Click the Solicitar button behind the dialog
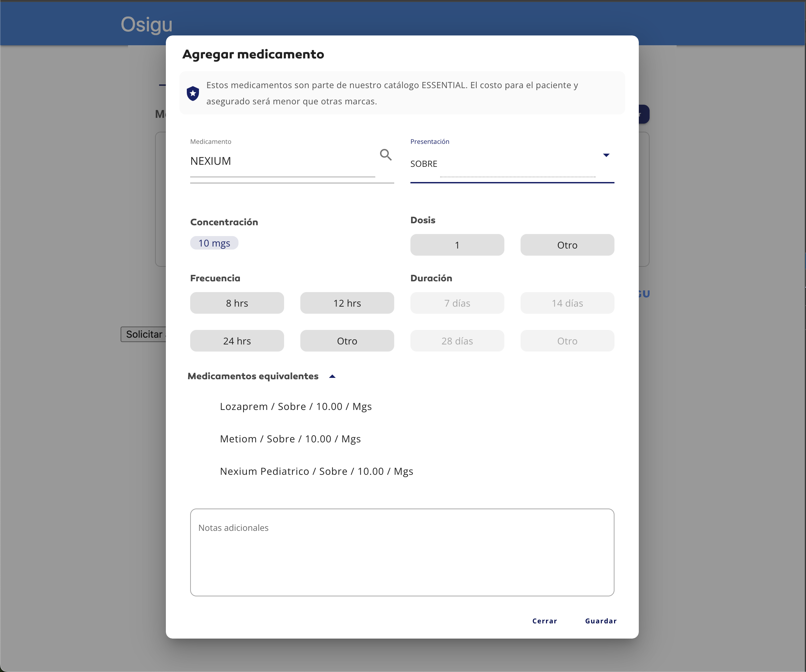This screenshot has height=672, width=806. point(144,334)
